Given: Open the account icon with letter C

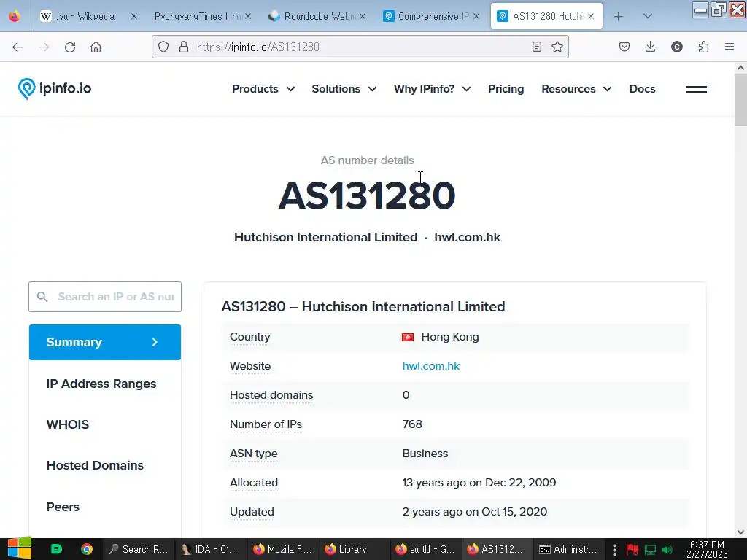Looking at the screenshot, I should (677, 47).
